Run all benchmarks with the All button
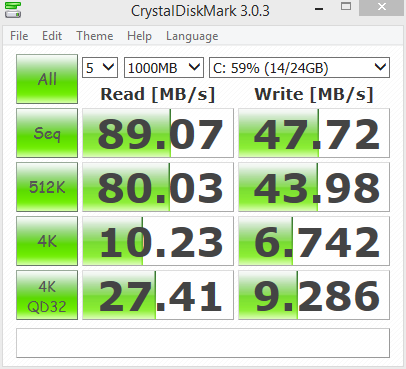 point(47,79)
